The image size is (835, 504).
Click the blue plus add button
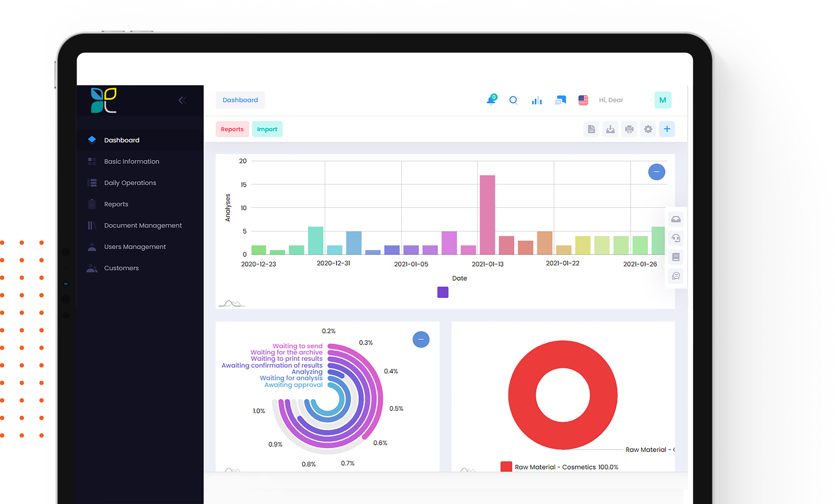point(667,129)
